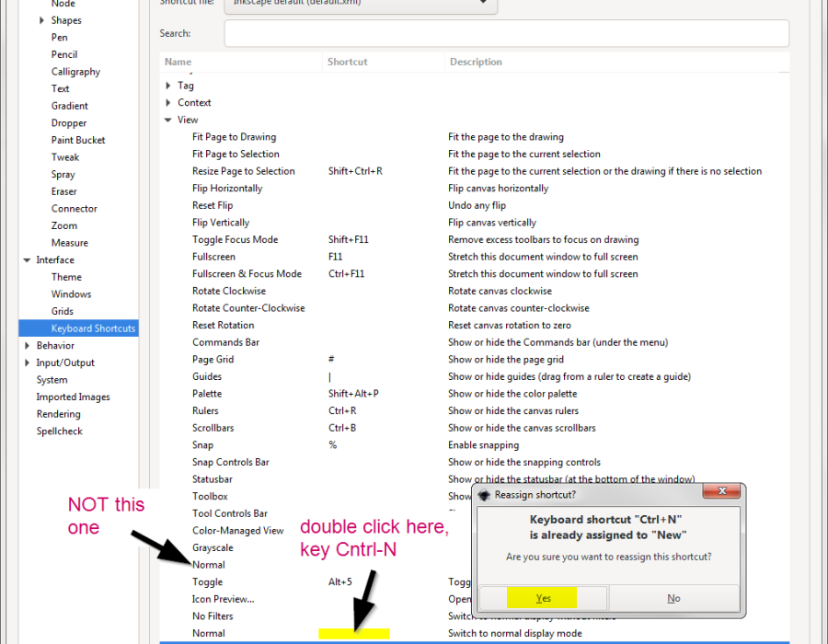Close the Reassign shortcut dialog
The height and width of the screenshot is (644, 828).
coord(722,491)
